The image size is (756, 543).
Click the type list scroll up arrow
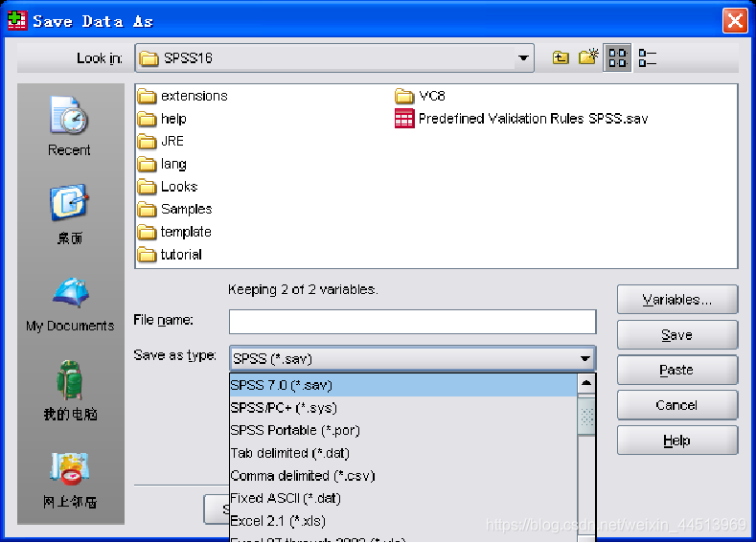tap(586, 383)
